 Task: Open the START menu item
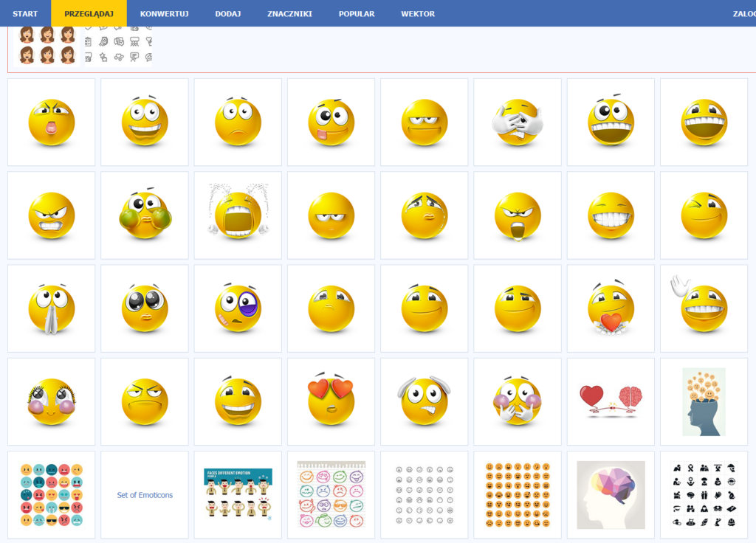point(25,13)
